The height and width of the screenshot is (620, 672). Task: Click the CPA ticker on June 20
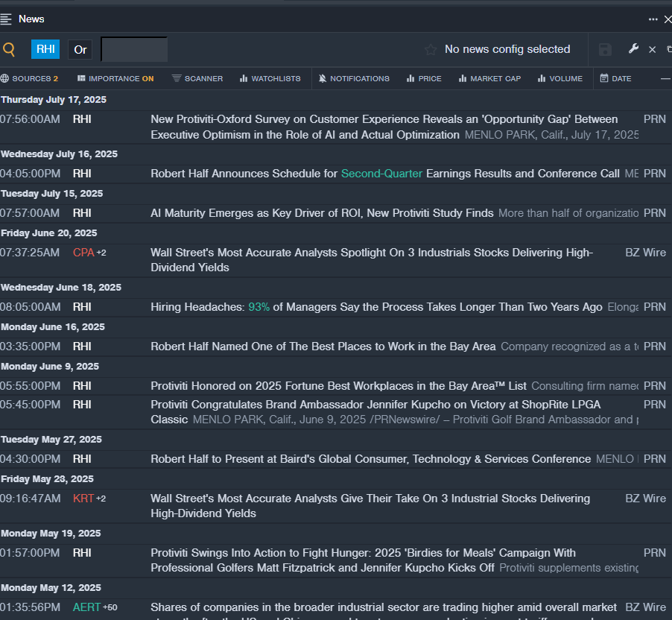coord(83,253)
